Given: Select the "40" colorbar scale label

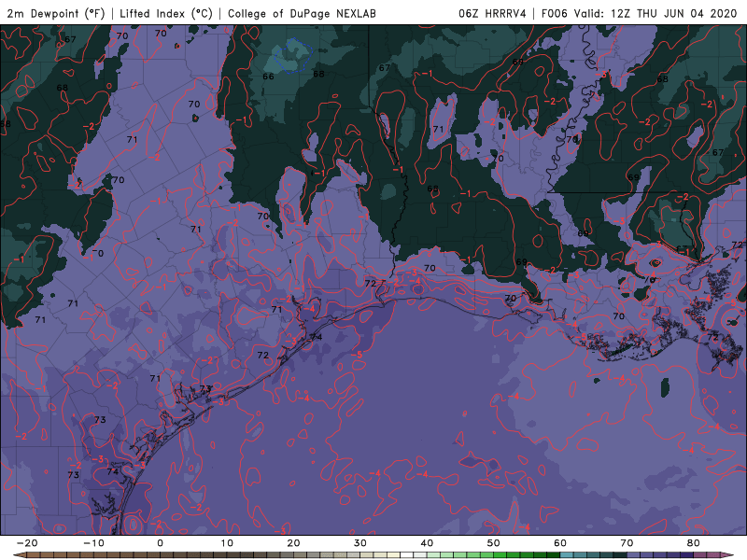Looking at the screenshot, I should 427,543.
